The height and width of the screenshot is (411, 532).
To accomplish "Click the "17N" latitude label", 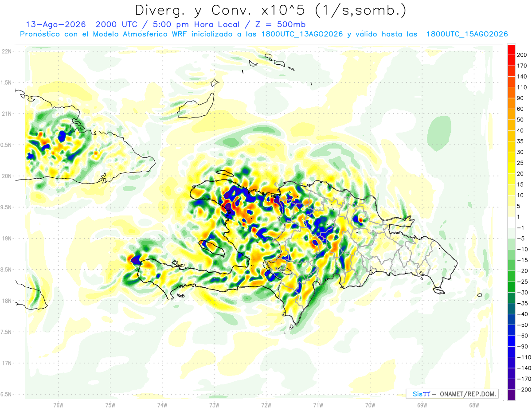I will point(6,363).
